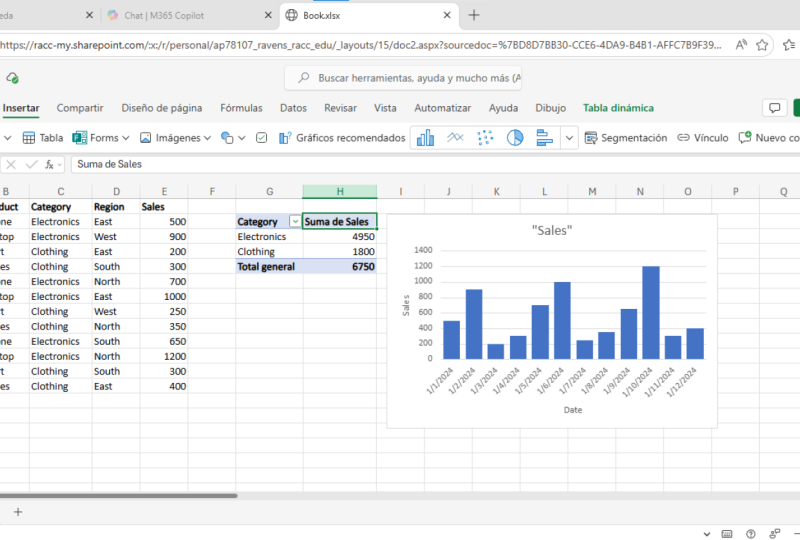Confirm the formula bar entry
The width and height of the screenshot is (800, 540).
[32, 164]
